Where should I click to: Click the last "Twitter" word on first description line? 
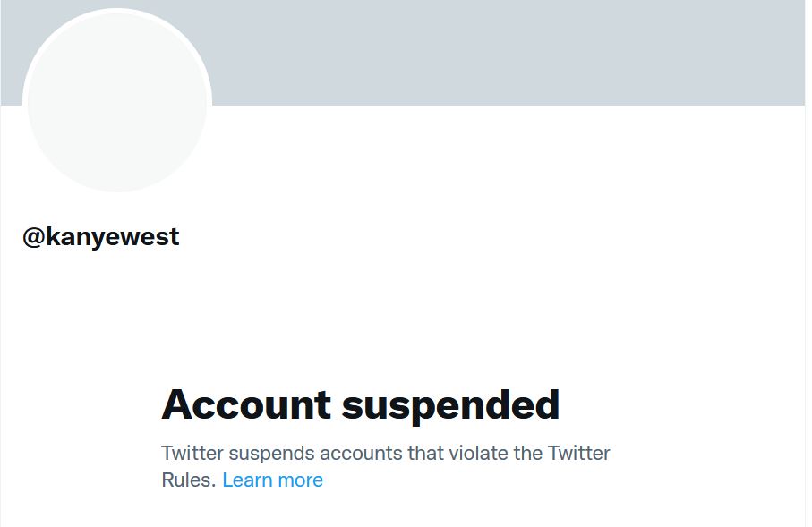pos(578,453)
